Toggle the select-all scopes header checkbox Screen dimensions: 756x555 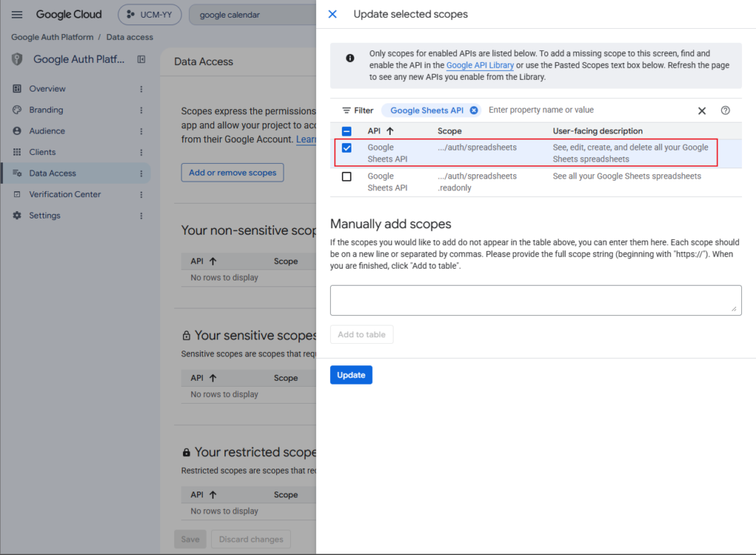347,131
